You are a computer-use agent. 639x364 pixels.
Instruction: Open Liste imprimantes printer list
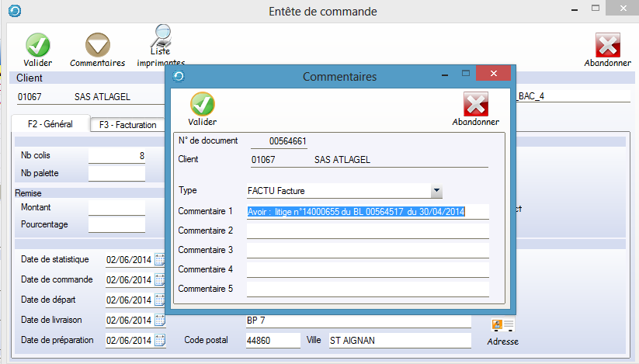[161, 39]
